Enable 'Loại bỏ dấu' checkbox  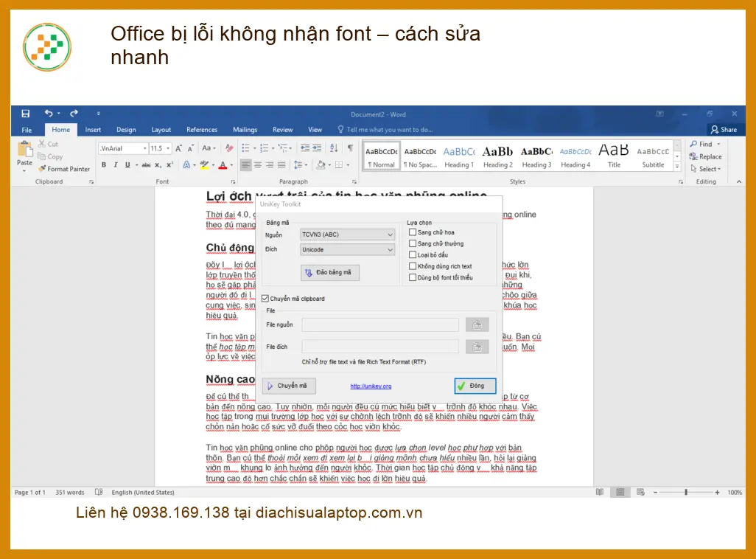pos(413,254)
